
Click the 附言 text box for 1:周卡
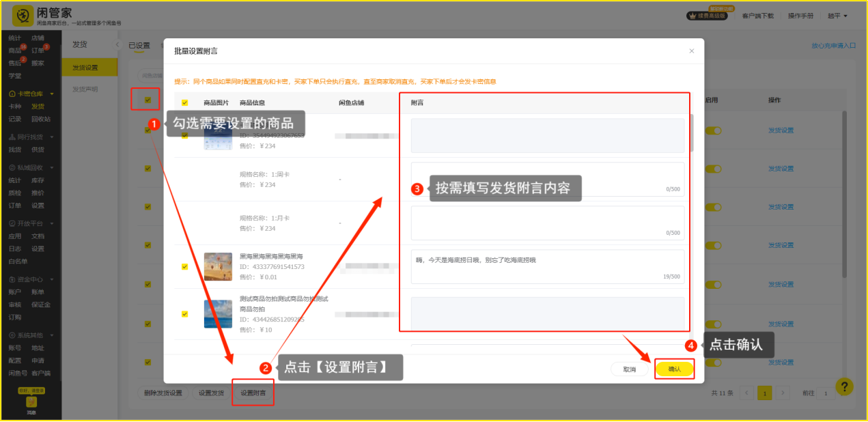pos(547,179)
